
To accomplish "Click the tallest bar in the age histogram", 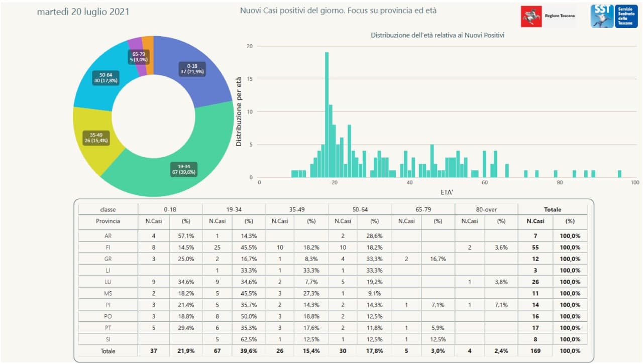I will pyautogui.click(x=327, y=114).
